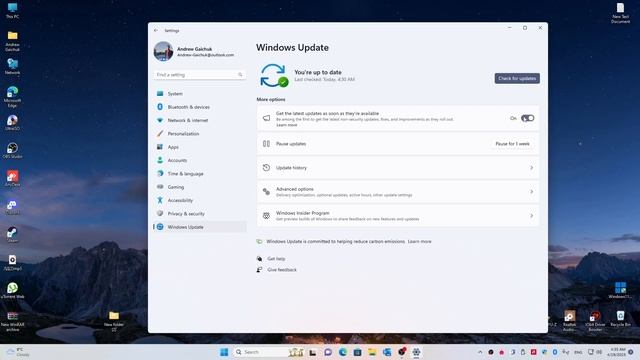Expand Windows Insider Program chevron
The height and width of the screenshot is (360, 640).
point(531,216)
